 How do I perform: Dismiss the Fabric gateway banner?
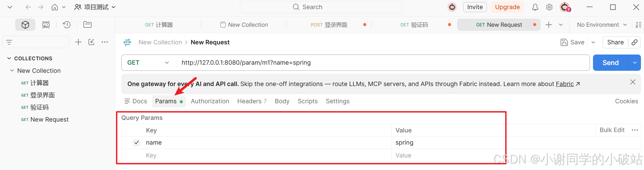633,82
